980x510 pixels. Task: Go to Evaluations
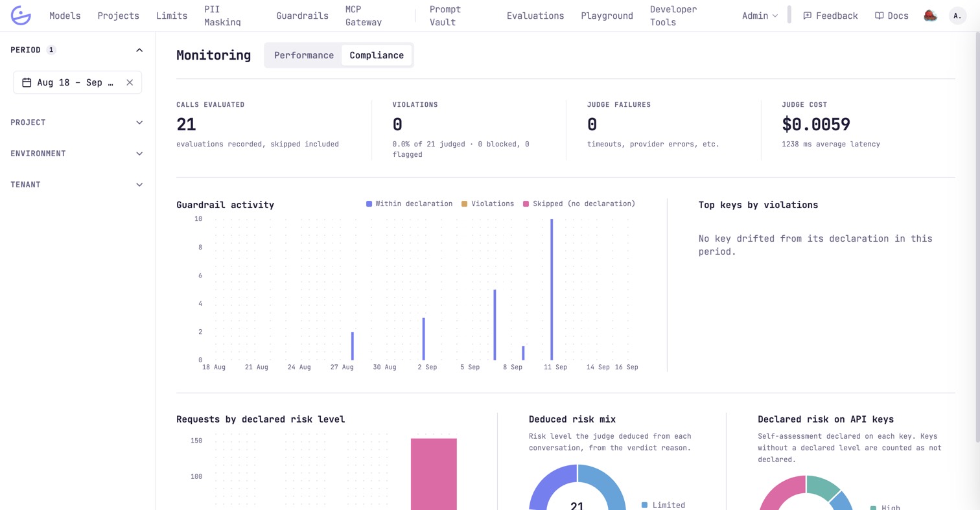point(535,16)
